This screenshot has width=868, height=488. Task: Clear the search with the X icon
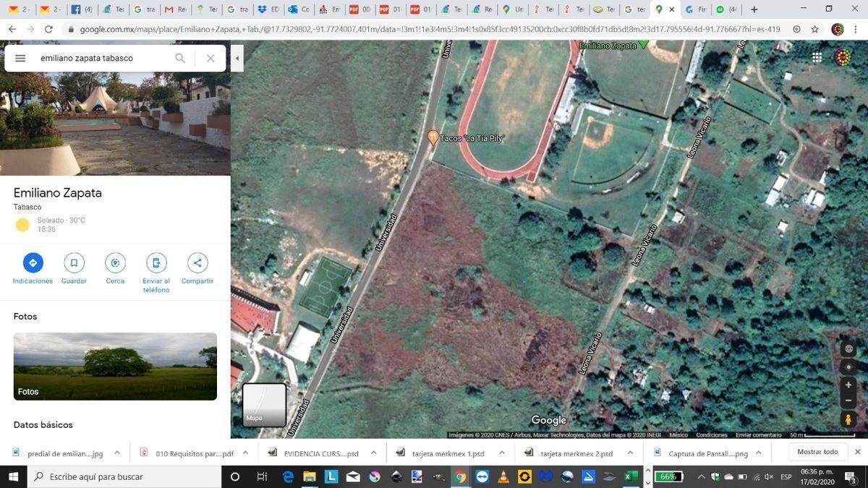pos(210,58)
